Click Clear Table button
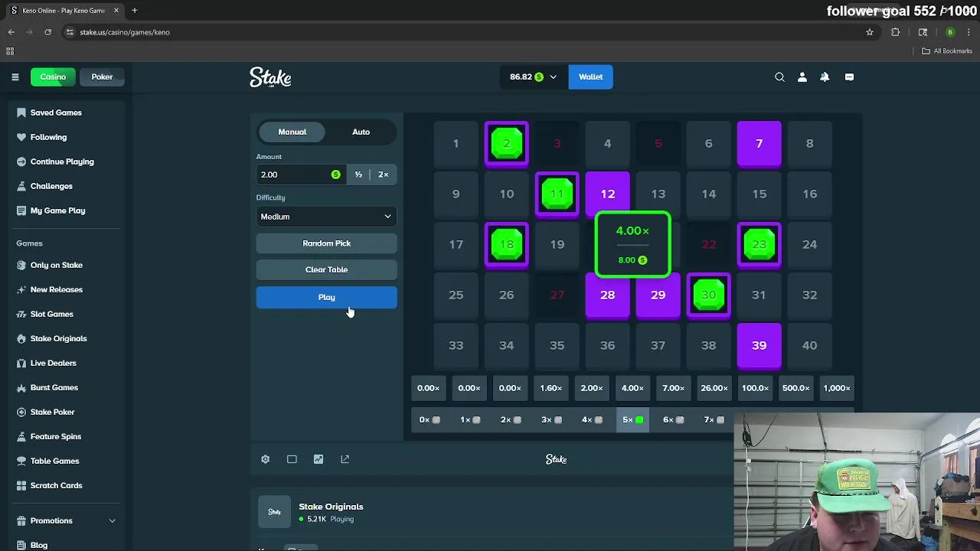The width and height of the screenshot is (980, 551). 326,269
